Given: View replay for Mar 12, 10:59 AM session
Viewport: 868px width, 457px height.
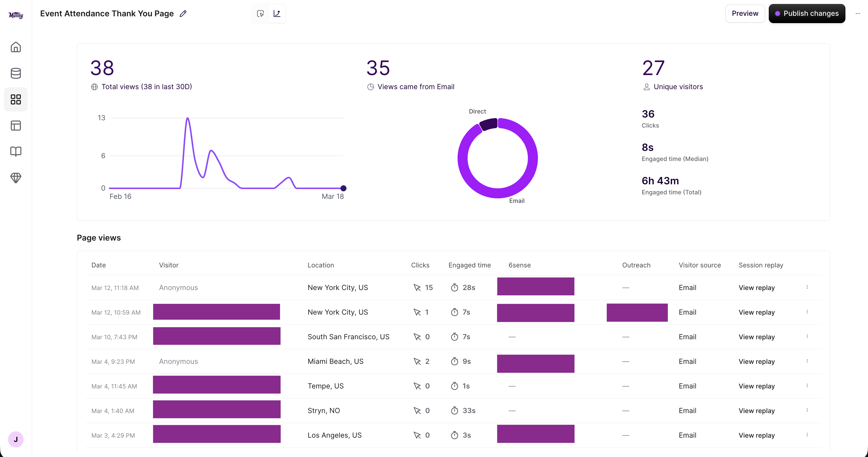Looking at the screenshot, I should click(756, 312).
